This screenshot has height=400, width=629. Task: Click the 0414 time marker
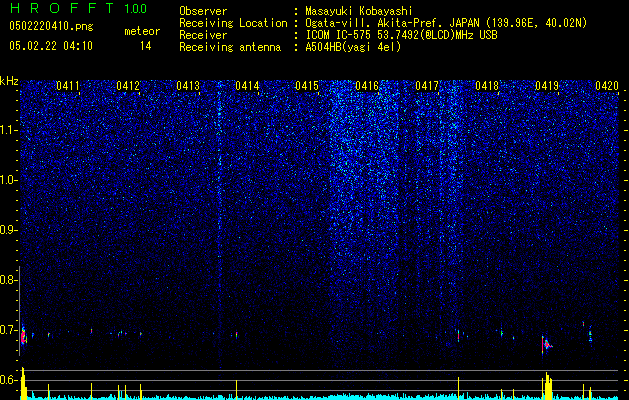[x=247, y=86]
